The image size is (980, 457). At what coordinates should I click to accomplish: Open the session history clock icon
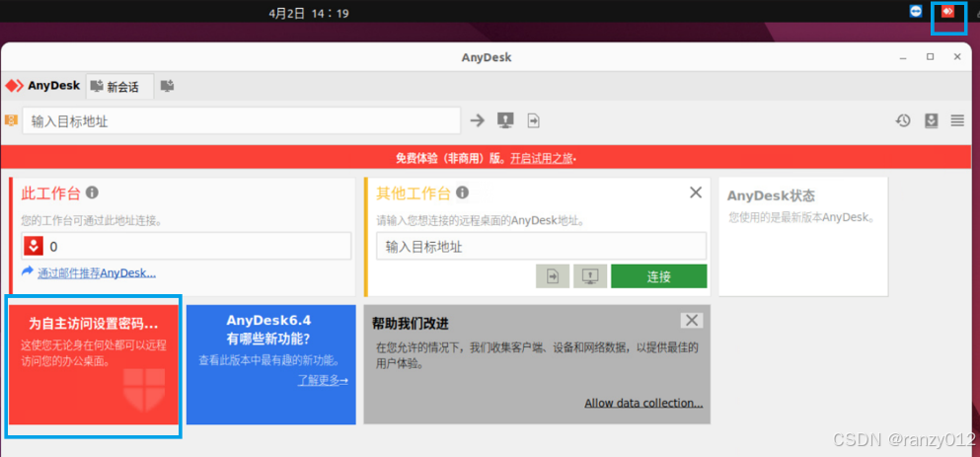pos(902,120)
